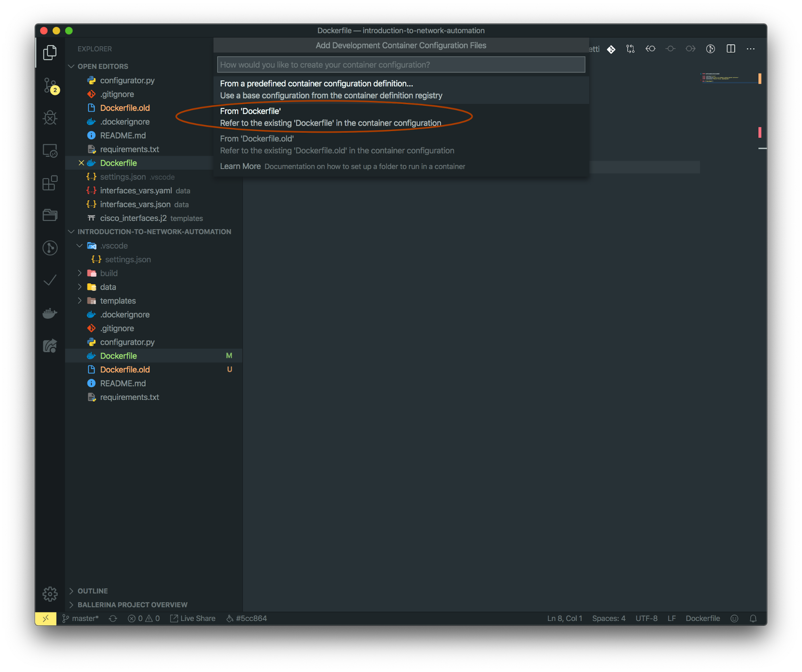The height and width of the screenshot is (672, 802).
Task: Open Project Manager folder icon in activity bar
Action: coord(50,215)
